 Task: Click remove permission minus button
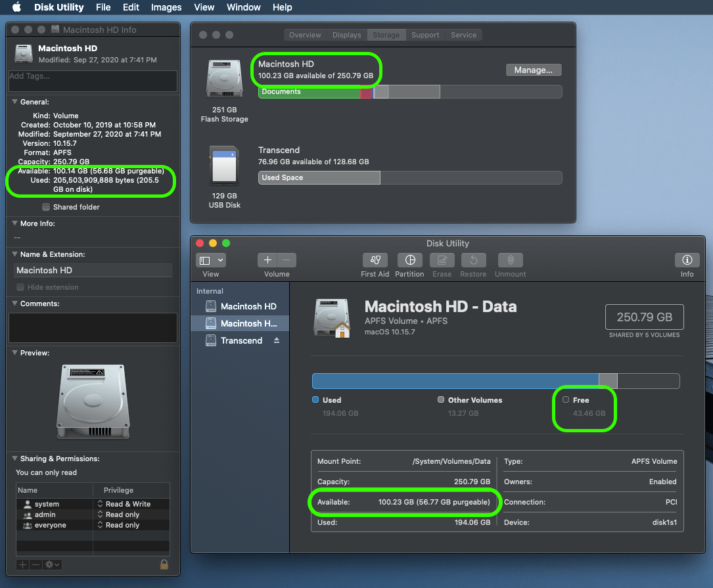pos(35,564)
